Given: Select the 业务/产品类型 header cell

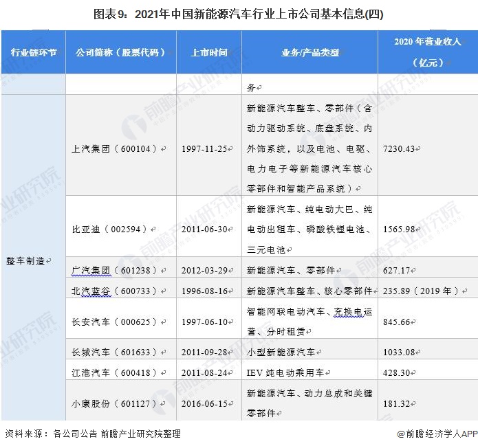Looking at the screenshot, I should pos(309,52).
